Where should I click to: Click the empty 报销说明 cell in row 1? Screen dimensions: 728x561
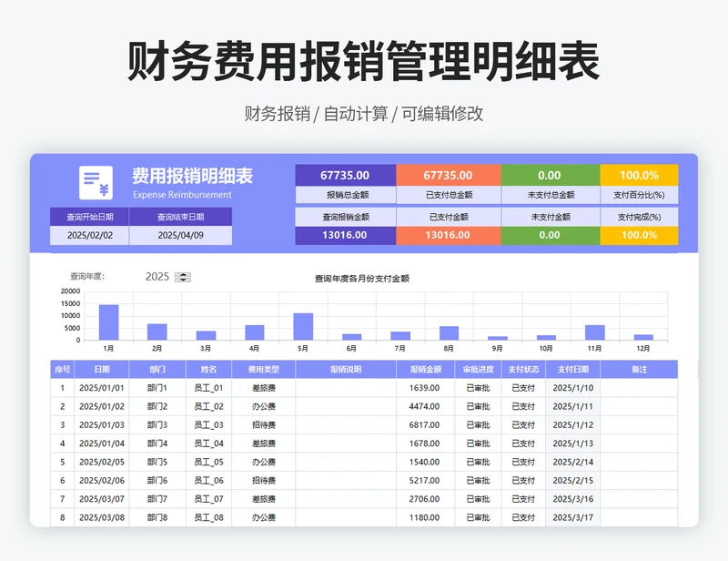coord(346,388)
